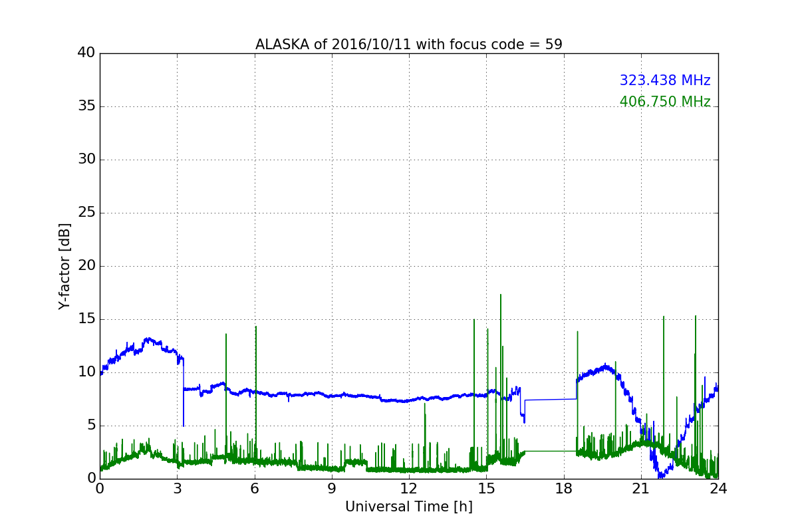798x532 pixels.
Task: Click the y-axis tick label '20'
Action: (86, 266)
